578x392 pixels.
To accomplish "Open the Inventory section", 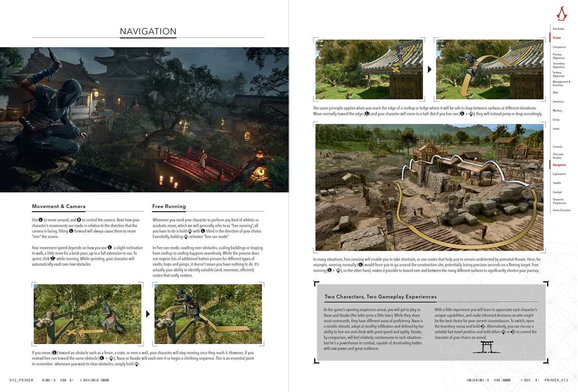I will 559,101.
